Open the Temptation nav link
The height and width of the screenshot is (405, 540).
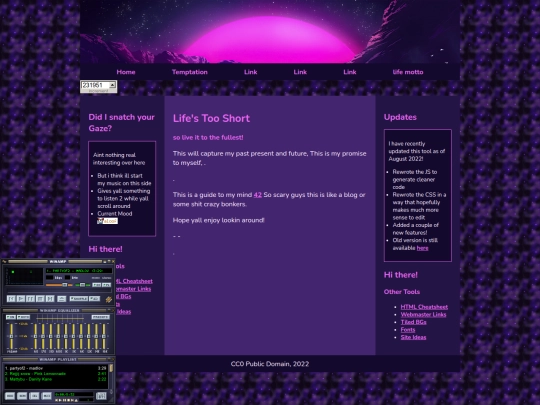pos(190,72)
